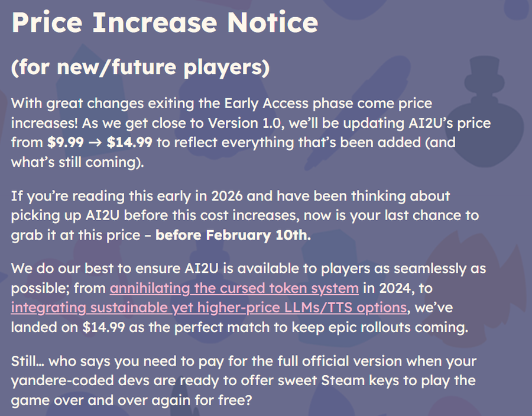
Task: Click the word "Still…" starting the last paragraph
Action: pos(30,360)
